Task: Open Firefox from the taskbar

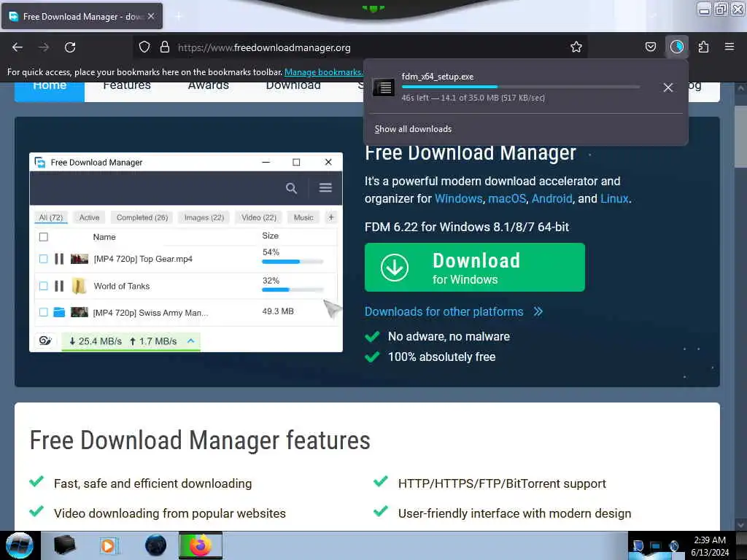Action: click(x=201, y=545)
